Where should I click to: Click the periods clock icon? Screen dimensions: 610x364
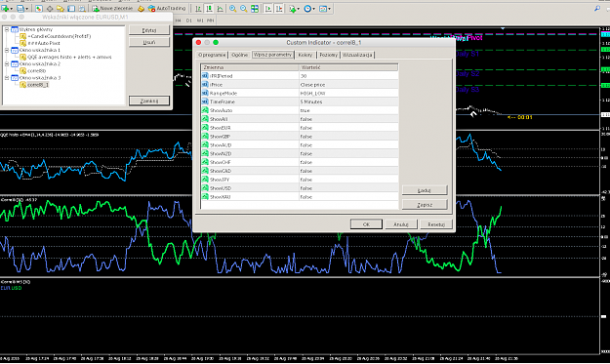pos(307,8)
